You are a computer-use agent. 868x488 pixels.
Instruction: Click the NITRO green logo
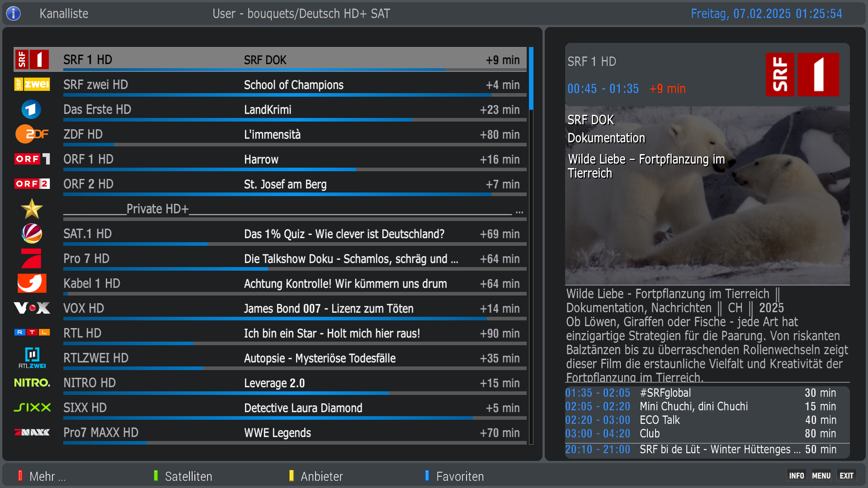tap(32, 383)
